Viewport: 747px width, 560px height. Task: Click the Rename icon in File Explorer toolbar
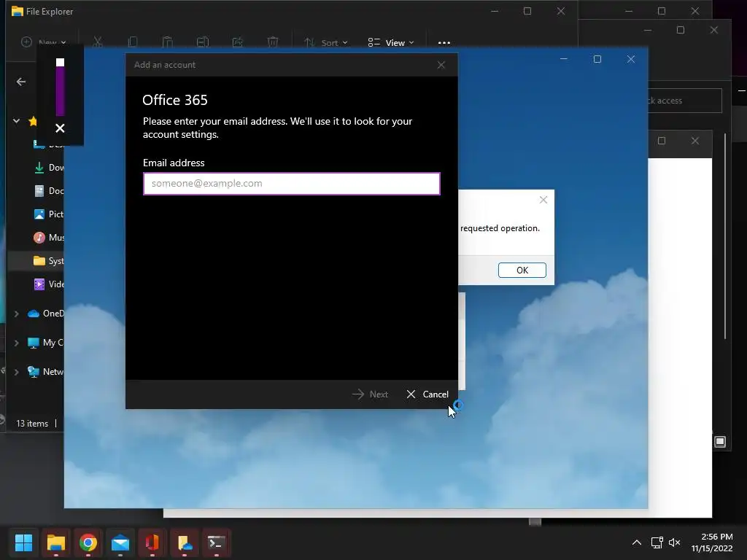tap(203, 43)
